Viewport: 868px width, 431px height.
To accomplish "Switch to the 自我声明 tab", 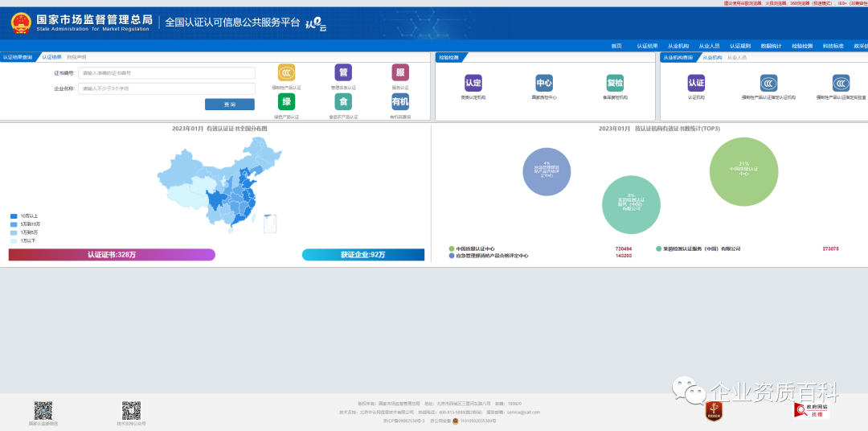I will [76, 57].
